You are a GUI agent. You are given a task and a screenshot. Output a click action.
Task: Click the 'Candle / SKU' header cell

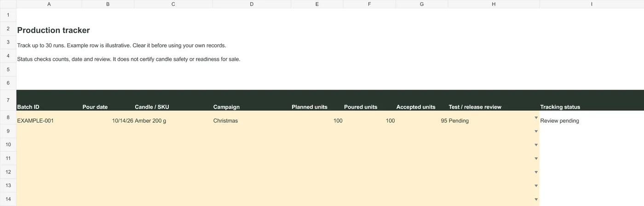click(x=173, y=100)
